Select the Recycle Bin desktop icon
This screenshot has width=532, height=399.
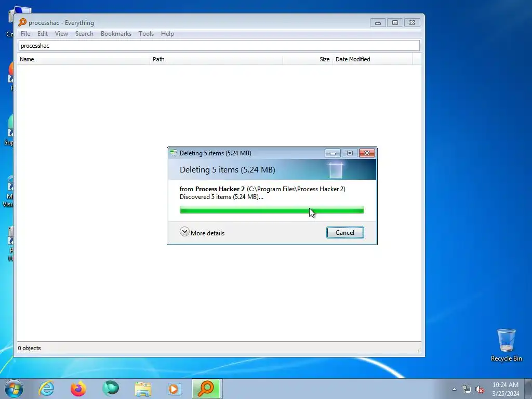(x=506, y=345)
